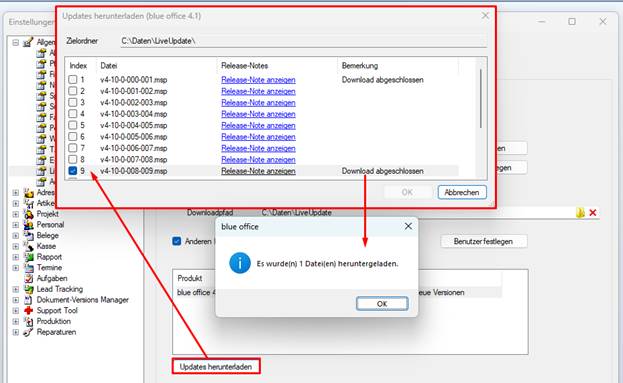Click the red Support Tool cross icon
This screenshot has height=383, width=623.
[x=29, y=310]
